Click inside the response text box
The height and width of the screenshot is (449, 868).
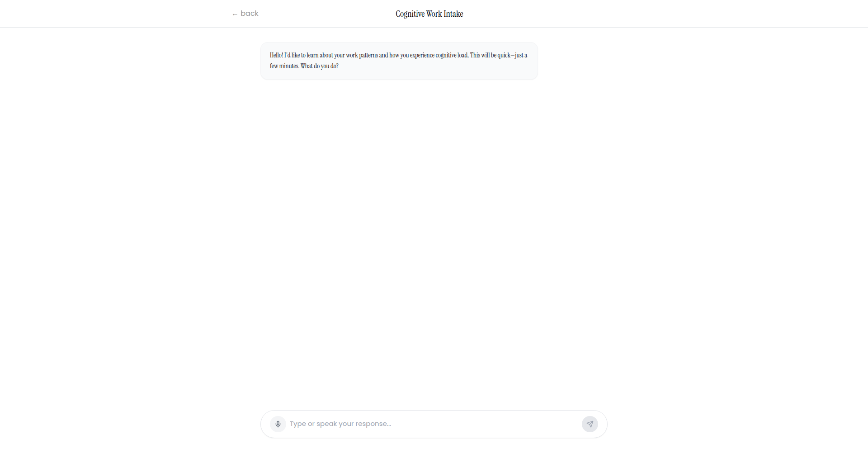point(434,424)
